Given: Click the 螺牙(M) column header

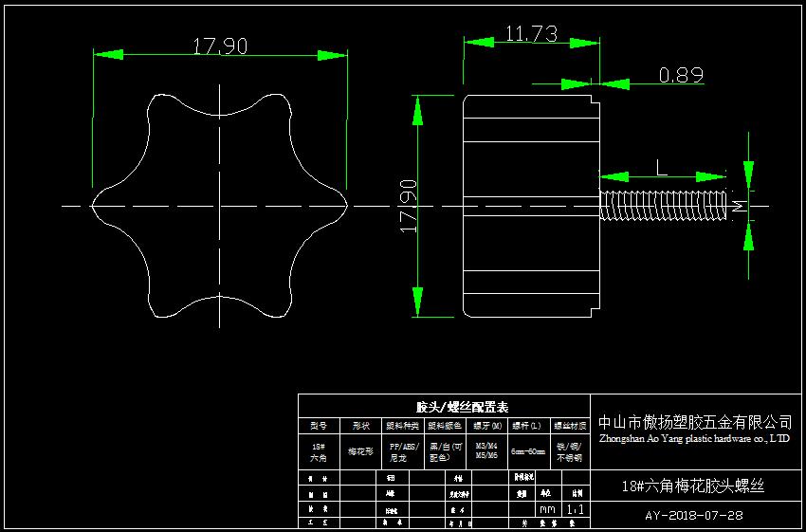Looking at the screenshot, I should [487, 426].
